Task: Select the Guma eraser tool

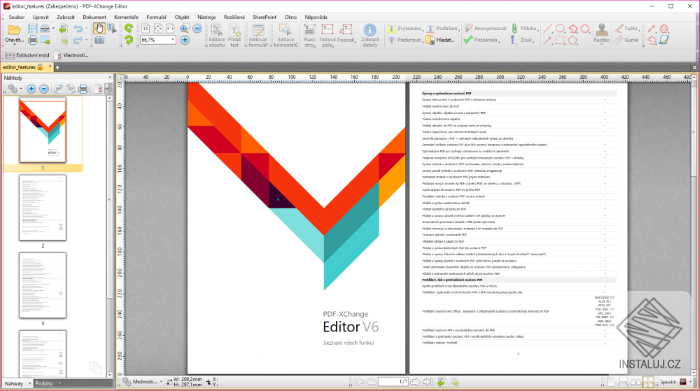Action: pyautogui.click(x=626, y=40)
